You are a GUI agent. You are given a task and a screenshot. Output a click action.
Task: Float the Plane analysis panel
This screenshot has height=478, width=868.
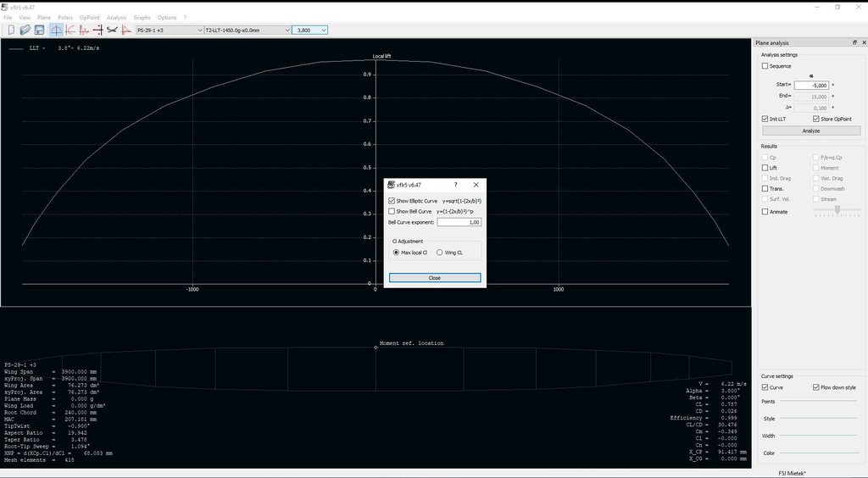[x=854, y=42]
